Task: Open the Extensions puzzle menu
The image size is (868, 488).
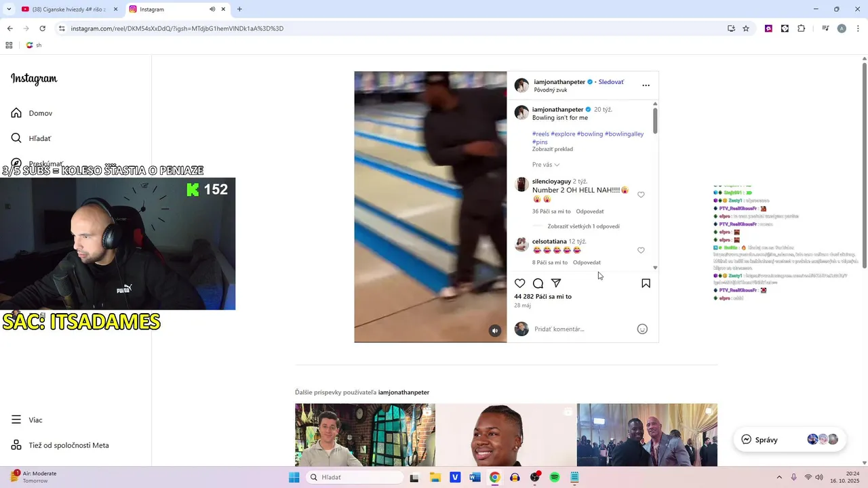Action: (x=801, y=28)
